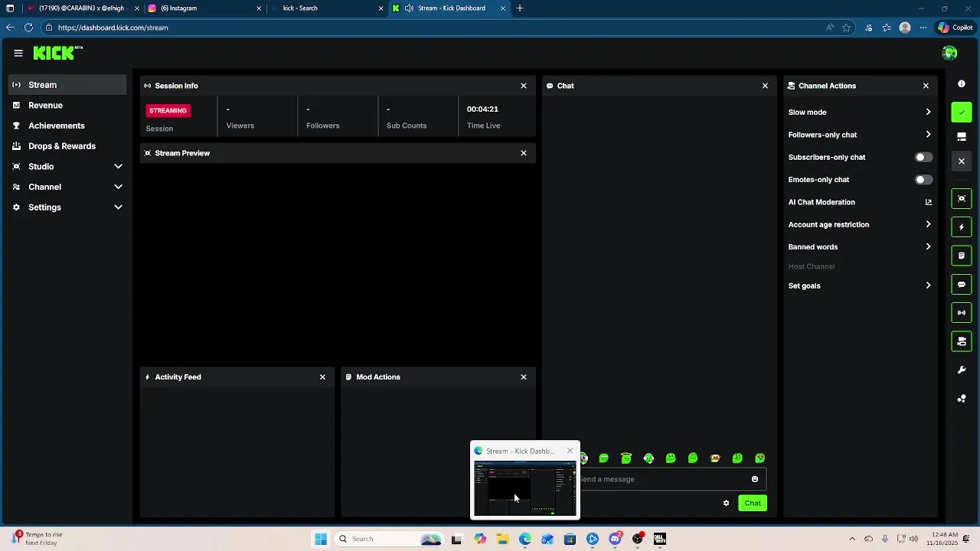980x551 pixels.
Task: Open Banned words options arrow
Action: [x=928, y=246]
